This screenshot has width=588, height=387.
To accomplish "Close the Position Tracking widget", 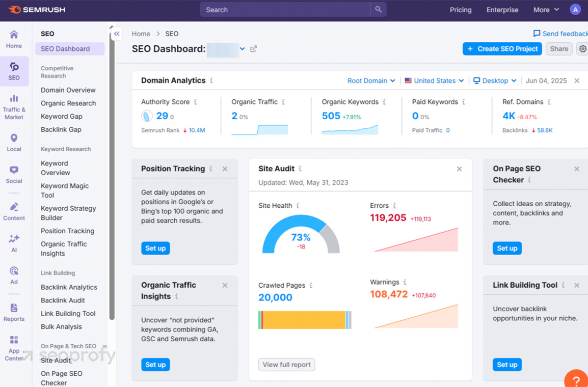I will coord(225,169).
